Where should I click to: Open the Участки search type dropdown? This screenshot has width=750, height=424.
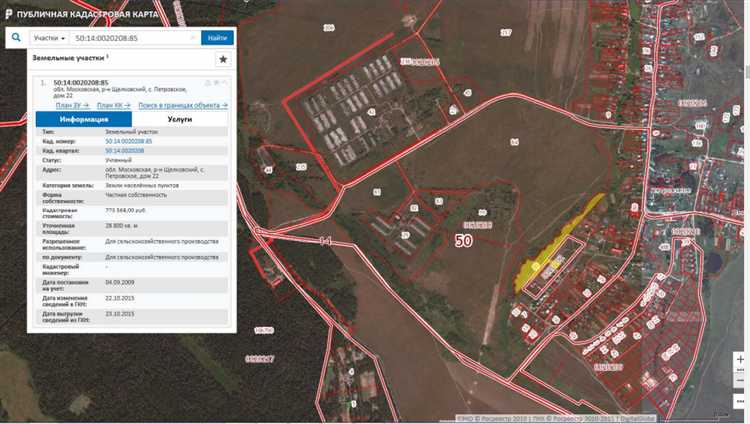coord(49,38)
